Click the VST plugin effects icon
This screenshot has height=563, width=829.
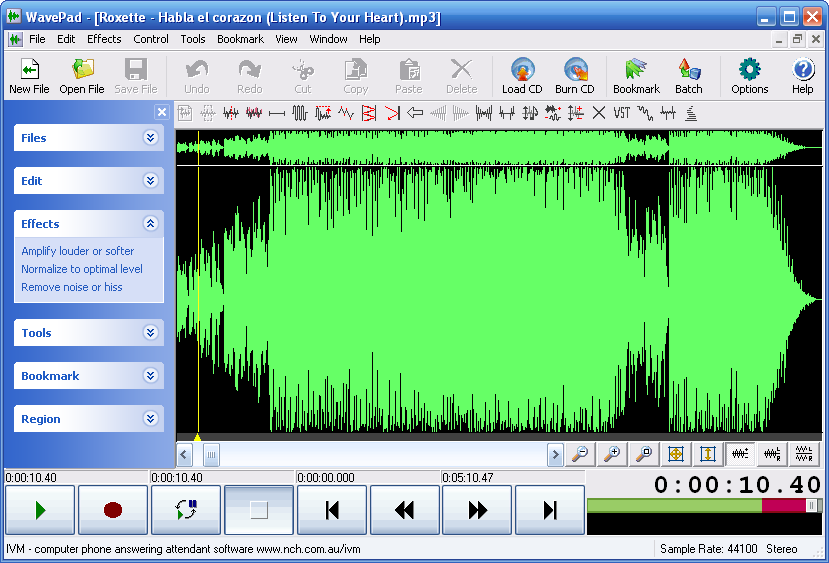(x=622, y=113)
